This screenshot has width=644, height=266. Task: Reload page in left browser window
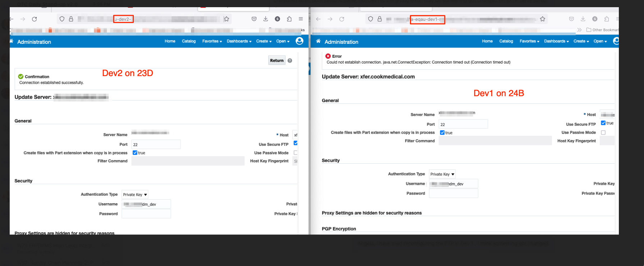[x=34, y=19]
